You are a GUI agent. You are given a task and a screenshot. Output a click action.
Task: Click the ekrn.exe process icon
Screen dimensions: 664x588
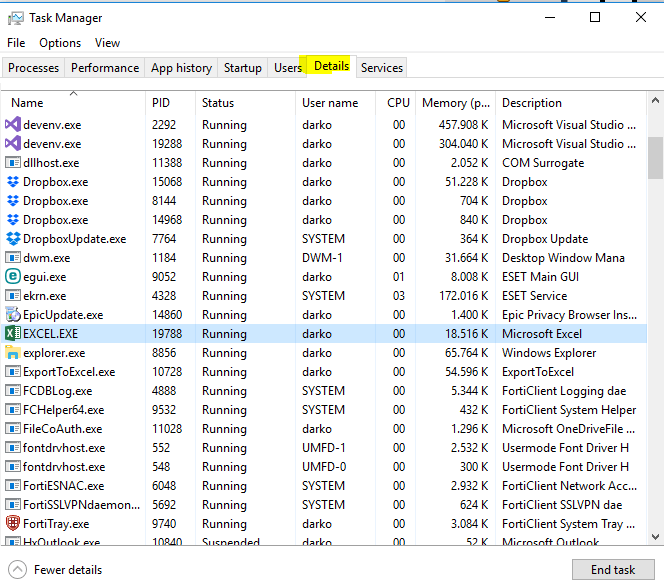coord(13,295)
